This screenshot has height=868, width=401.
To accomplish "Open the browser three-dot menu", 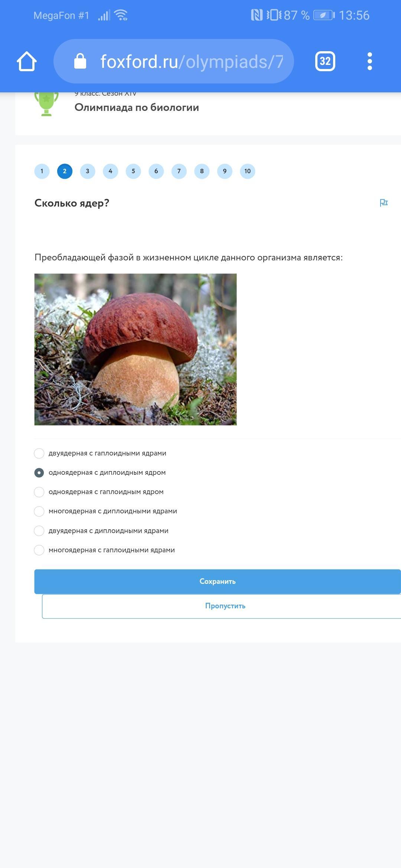I will point(369,61).
